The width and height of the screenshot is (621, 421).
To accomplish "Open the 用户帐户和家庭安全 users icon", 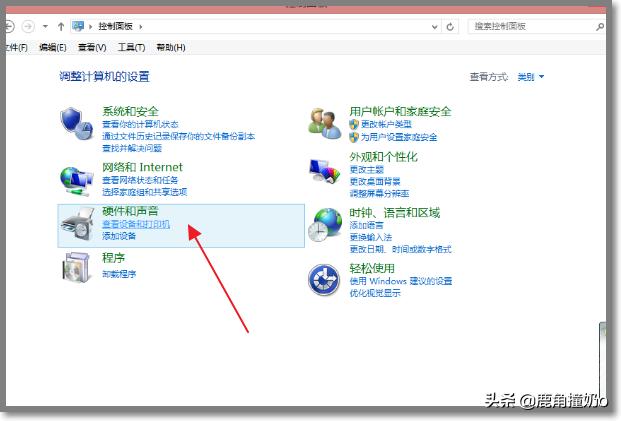I will point(324,124).
